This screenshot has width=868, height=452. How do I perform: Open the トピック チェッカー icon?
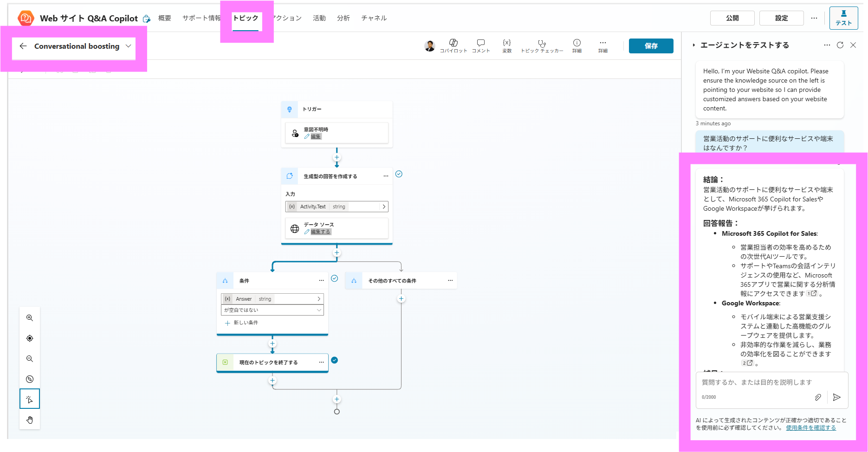(x=542, y=45)
